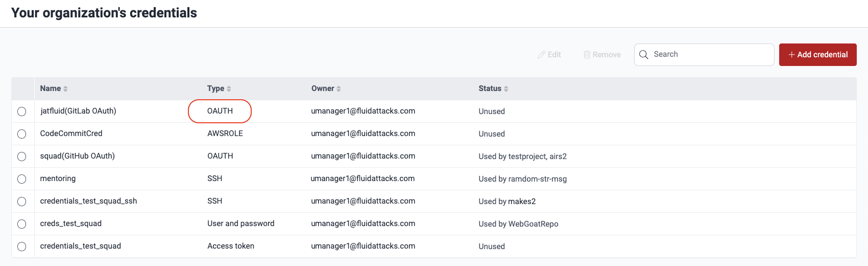Click the AWSROLE type cell
The height and width of the screenshot is (266, 868).
click(225, 134)
